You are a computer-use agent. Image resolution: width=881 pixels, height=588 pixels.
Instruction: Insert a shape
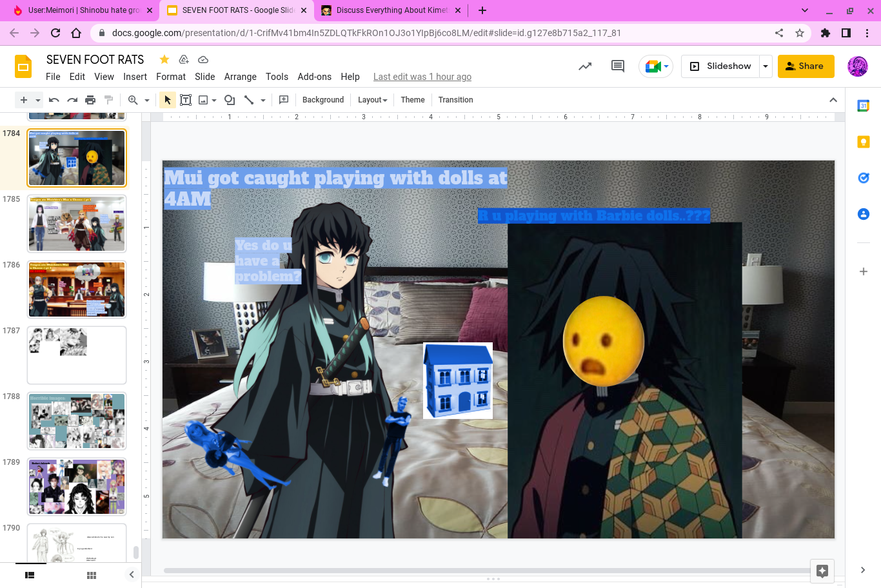coord(230,100)
